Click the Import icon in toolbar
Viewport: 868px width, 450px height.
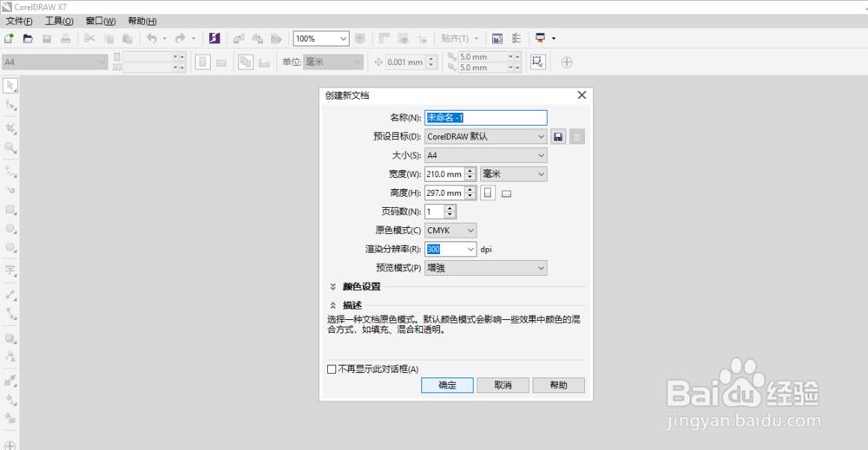pos(239,39)
